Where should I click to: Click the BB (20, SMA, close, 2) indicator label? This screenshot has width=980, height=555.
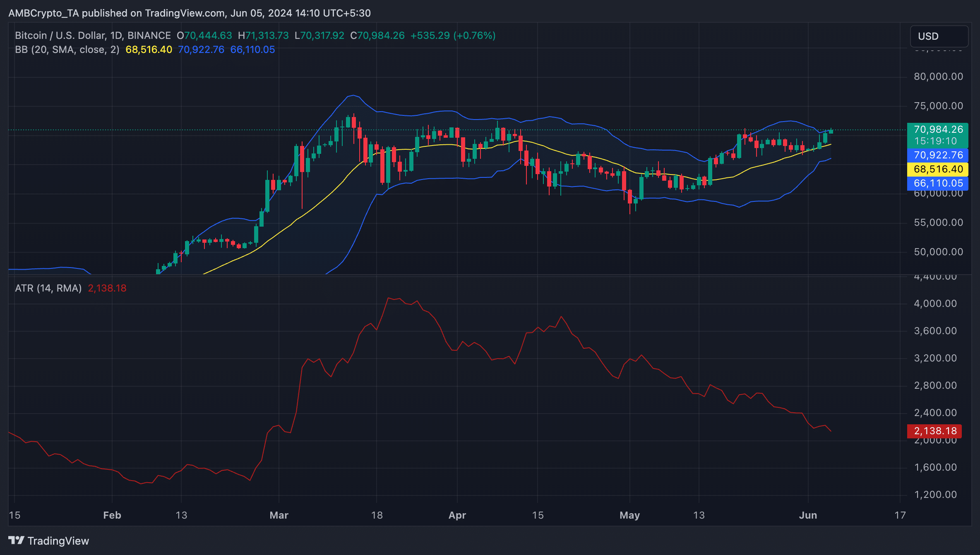(x=67, y=50)
